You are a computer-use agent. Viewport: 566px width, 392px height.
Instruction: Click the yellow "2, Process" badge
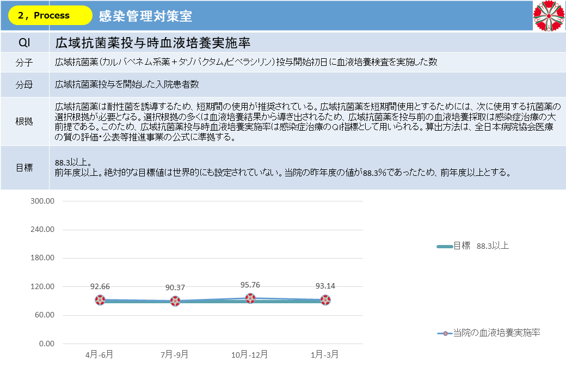(50, 16)
